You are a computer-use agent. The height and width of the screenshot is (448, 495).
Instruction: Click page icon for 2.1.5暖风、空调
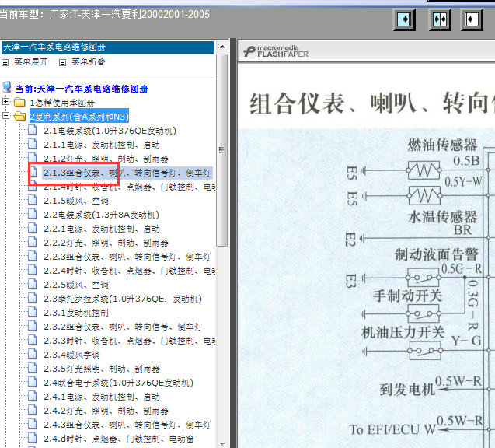click(33, 200)
